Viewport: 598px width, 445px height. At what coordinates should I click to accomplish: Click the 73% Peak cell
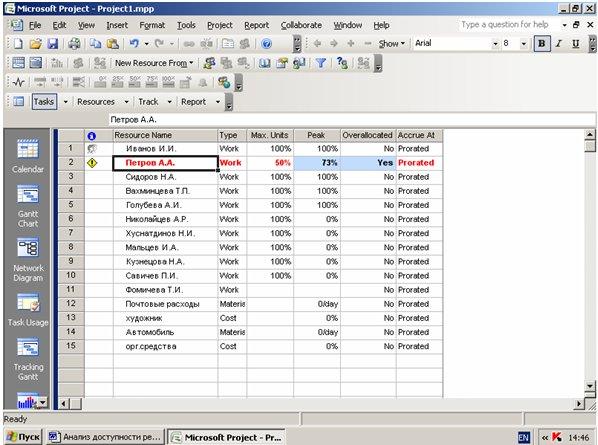(x=317, y=163)
